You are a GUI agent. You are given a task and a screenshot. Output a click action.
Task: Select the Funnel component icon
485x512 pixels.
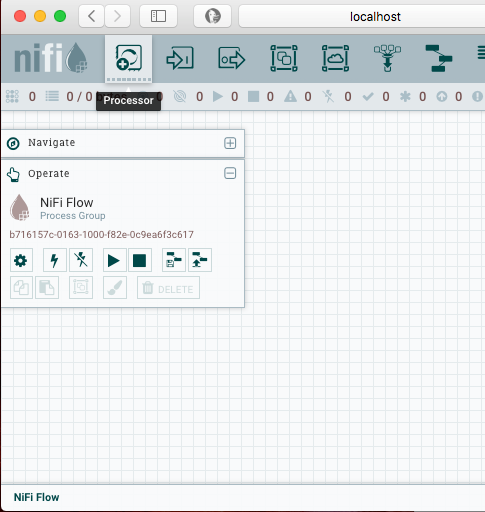click(x=387, y=58)
